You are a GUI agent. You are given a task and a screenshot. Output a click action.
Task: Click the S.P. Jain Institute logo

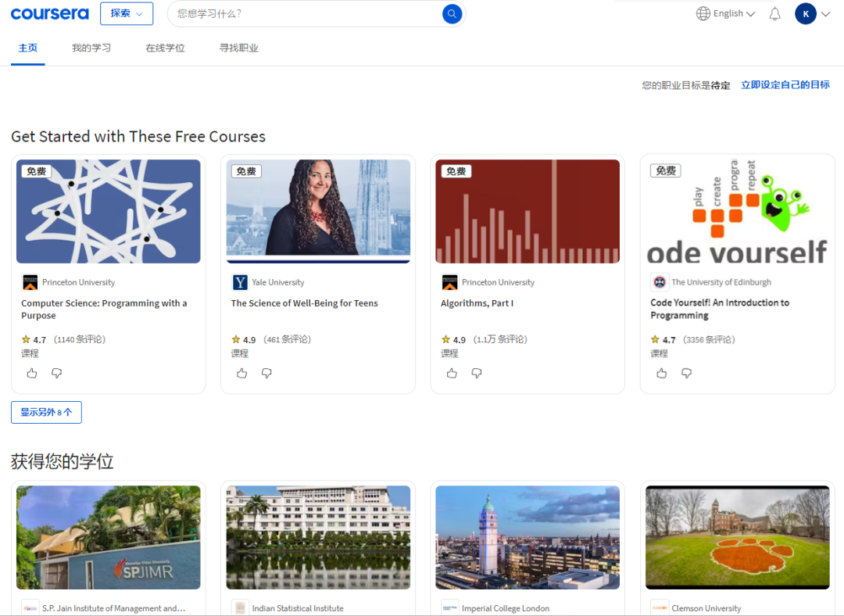(30, 608)
